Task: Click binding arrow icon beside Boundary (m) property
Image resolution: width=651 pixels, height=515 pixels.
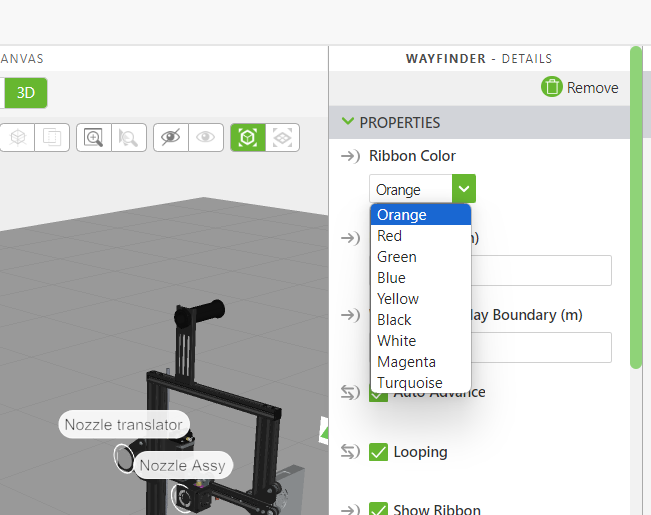Action: click(x=350, y=315)
